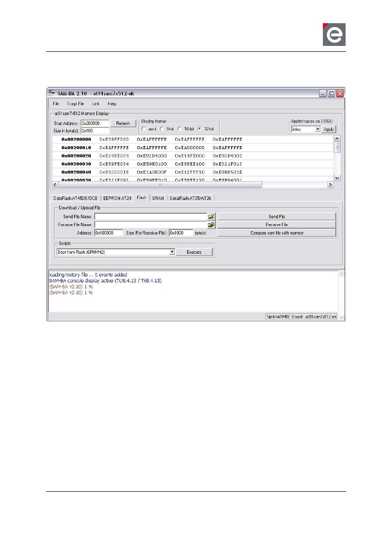Viewport: 392px width, 554px height.
Task: Click the Apply button
Action: [x=328, y=129]
